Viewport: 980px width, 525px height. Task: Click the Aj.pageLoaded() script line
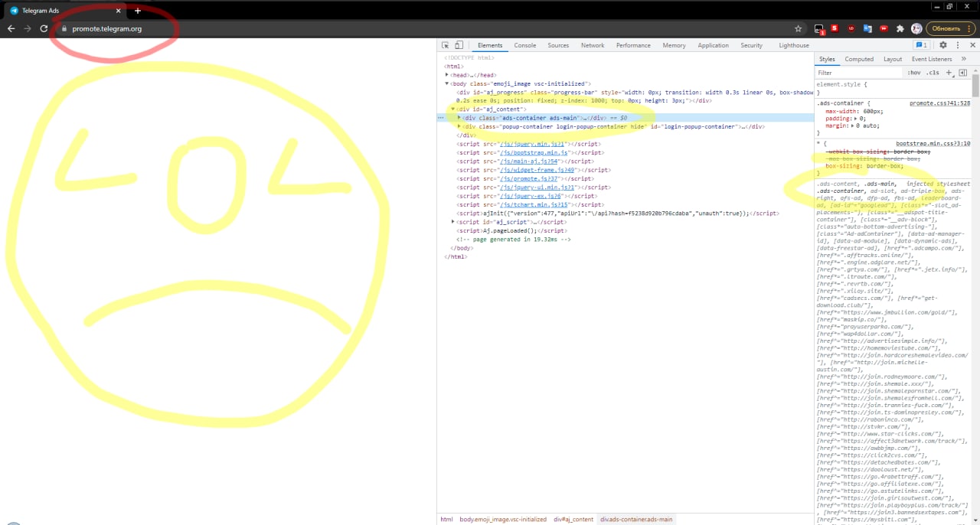tap(511, 230)
